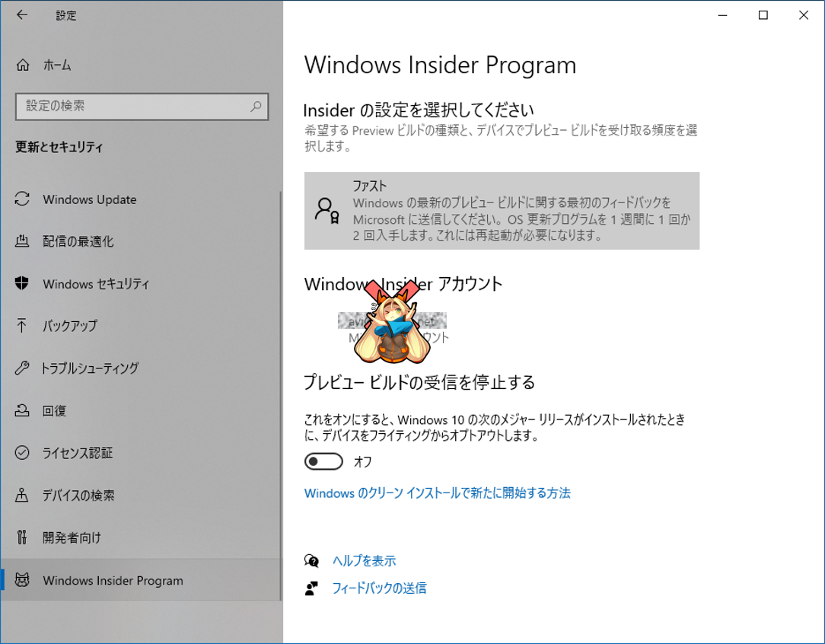The height and width of the screenshot is (644, 825).
Task: Click the sidebar vertical scrollbar
Action: click(x=280, y=394)
